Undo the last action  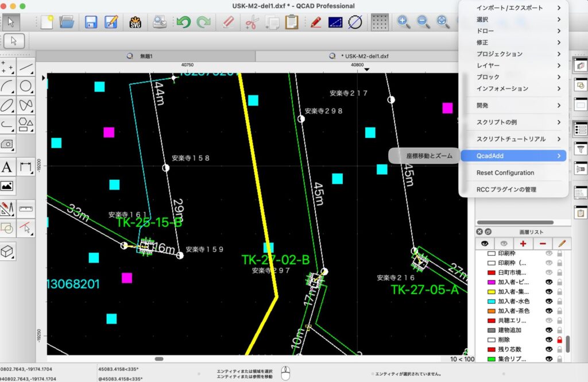click(x=184, y=22)
